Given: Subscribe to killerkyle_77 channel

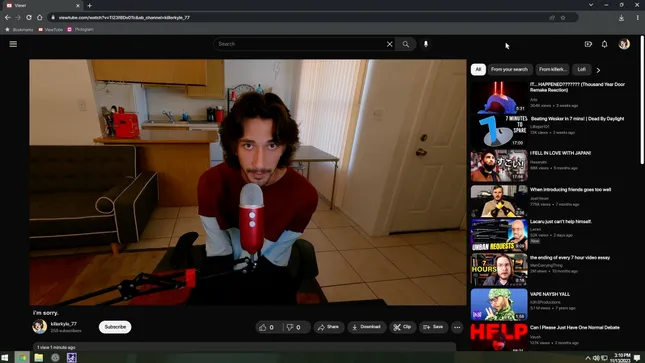Looking at the screenshot, I should pyautogui.click(x=115, y=327).
